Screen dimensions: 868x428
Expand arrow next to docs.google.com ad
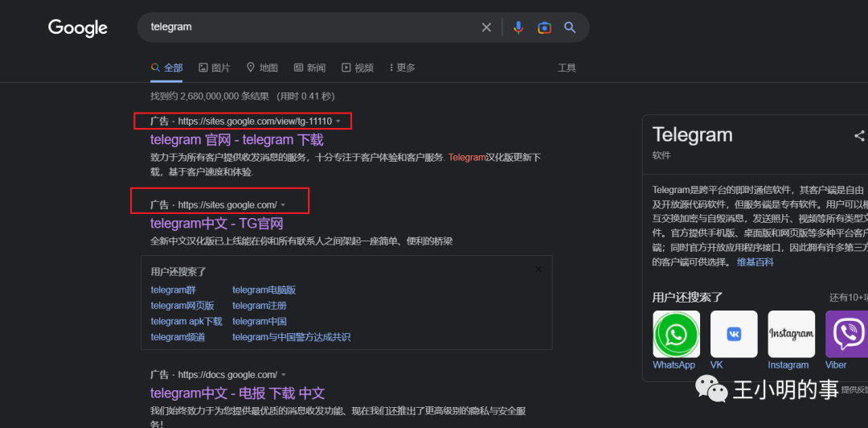284,375
